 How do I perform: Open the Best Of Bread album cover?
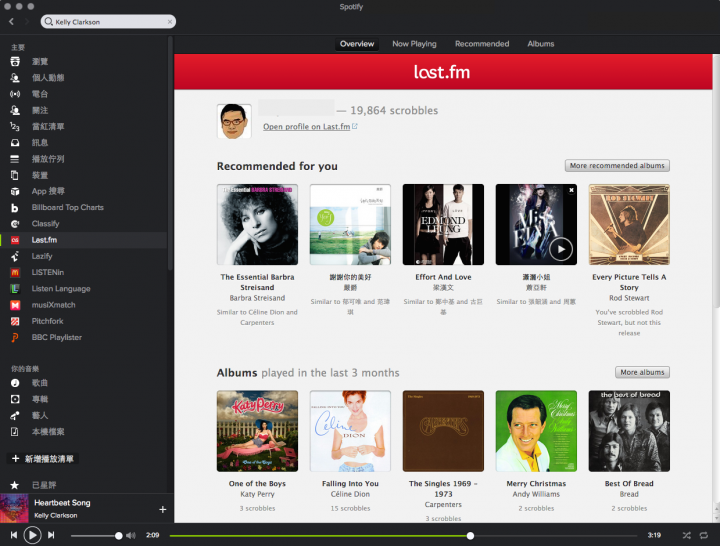click(x=629, y=431)
